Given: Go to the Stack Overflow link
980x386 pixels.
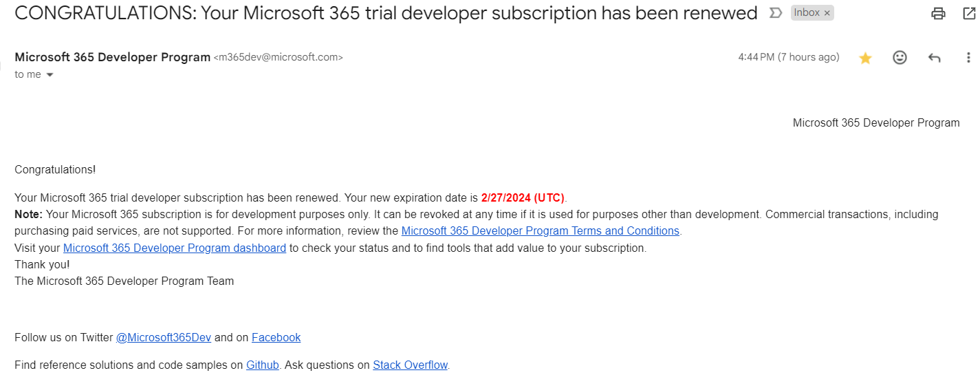Looking at the screenshot, I should click(410, 365).
